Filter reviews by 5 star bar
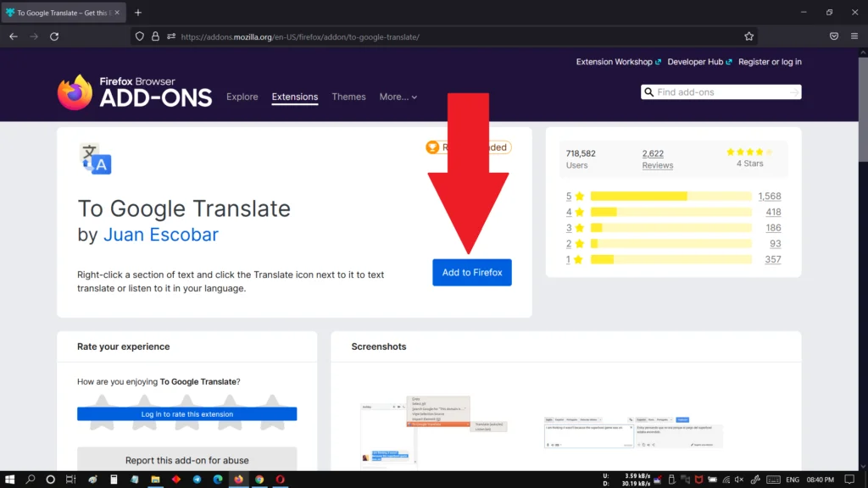 [670, 196]
